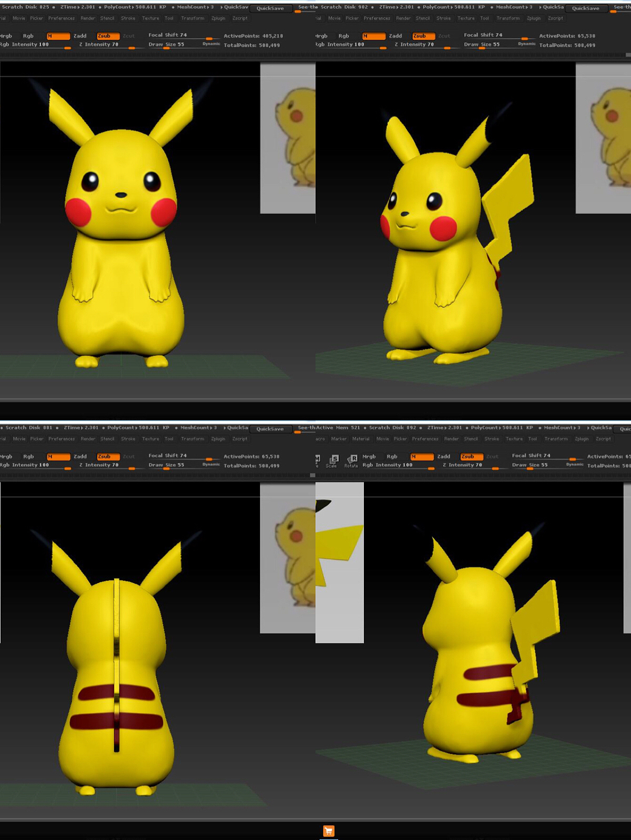The image size is (631, 840).
Task: Open Render menu in front-view panel
Action: [x=88, y=18]
